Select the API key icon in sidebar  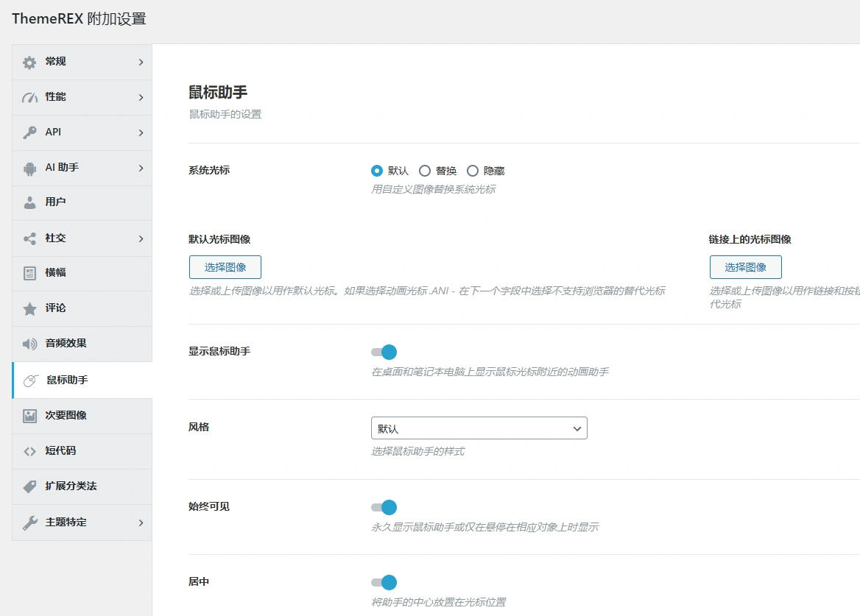29,132
